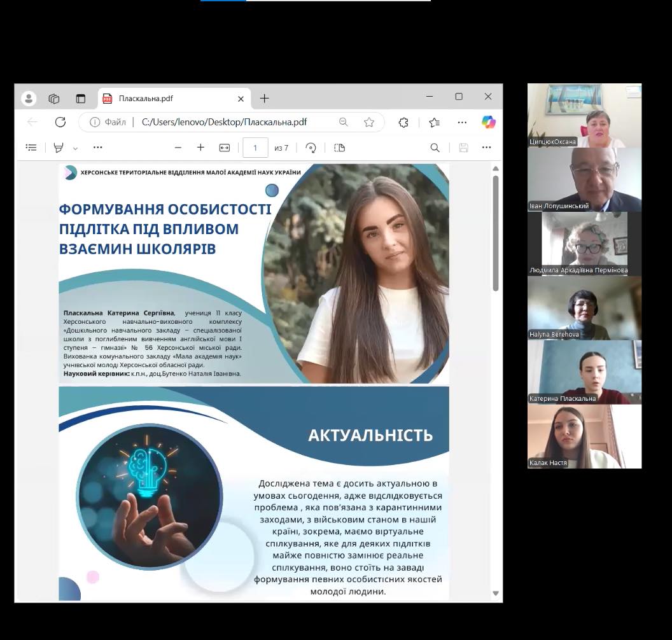Open PDF toolbar more options on right
Screen dimensions: 672x640
487,148
